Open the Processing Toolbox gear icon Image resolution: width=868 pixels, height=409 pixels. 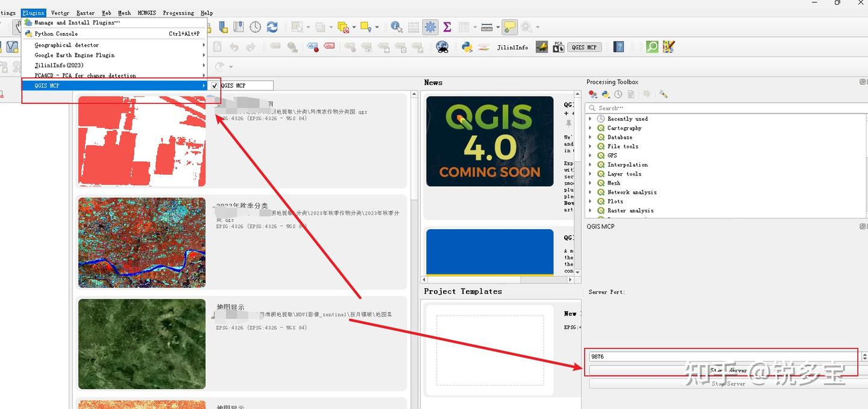point(430,27)
